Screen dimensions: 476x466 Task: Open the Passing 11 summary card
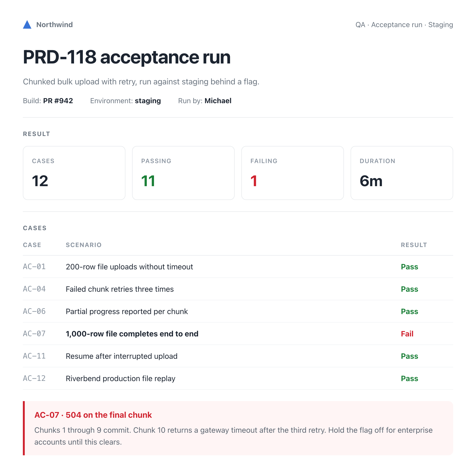[183, 173]
